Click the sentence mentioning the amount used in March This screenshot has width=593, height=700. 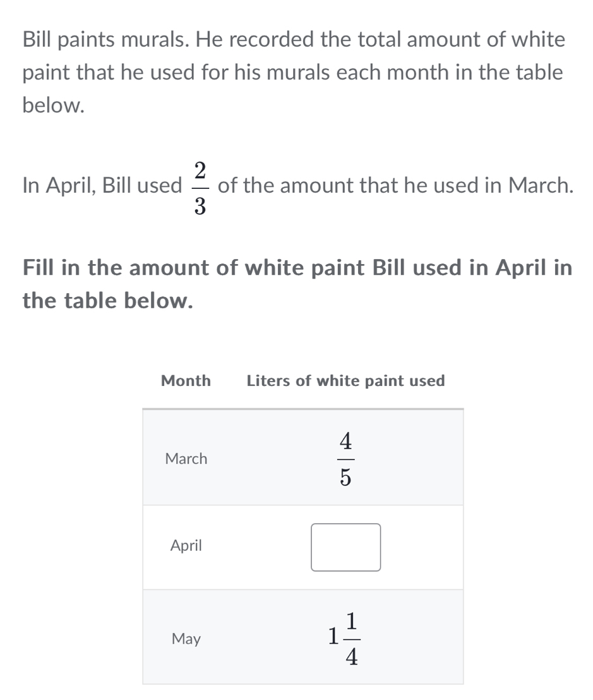point(296,185)
